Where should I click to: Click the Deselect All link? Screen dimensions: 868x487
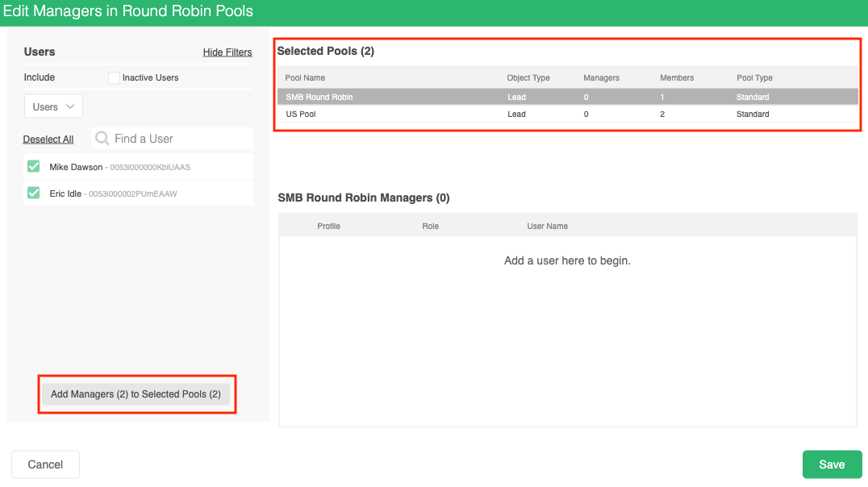tap(48, 139)
